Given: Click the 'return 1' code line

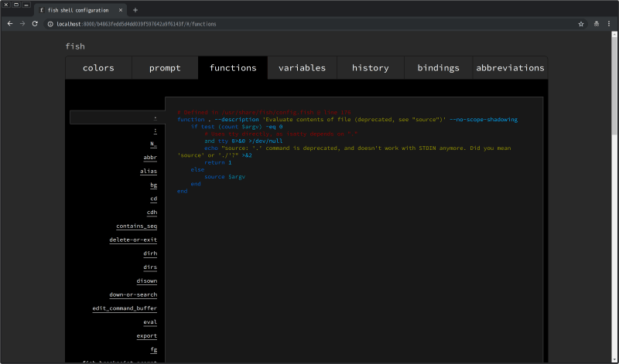Looking at the screenshot, I should 218,162.
